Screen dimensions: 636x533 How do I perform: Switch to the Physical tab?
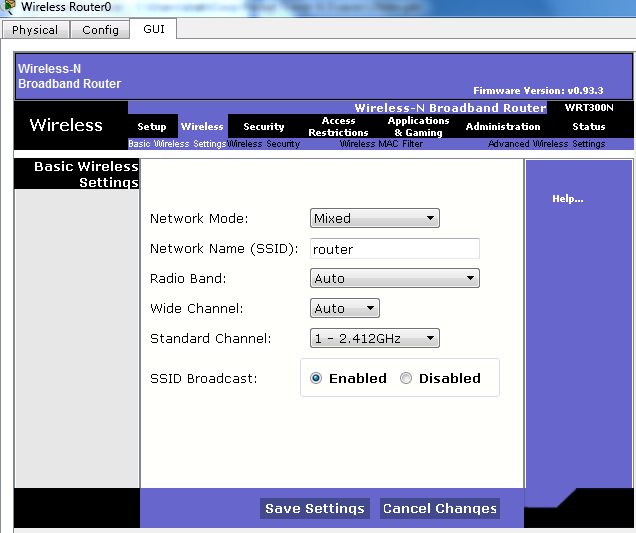35,30
